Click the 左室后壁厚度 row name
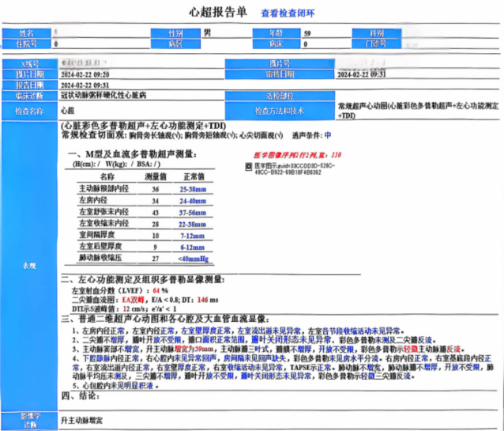Image resolution: width=504 pixels, height=431 pixels. coord(100,246)
